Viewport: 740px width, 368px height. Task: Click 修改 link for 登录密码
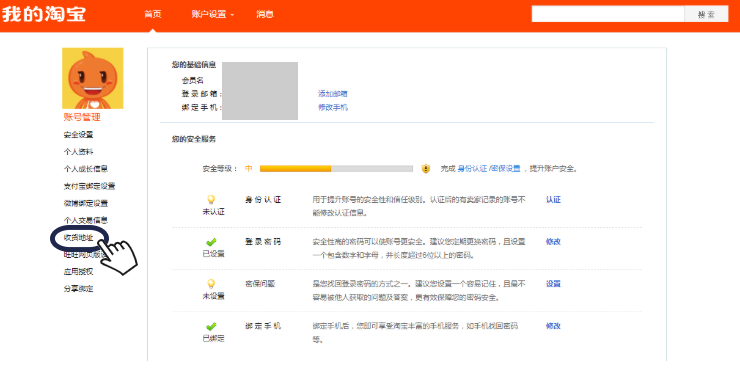pyautogui.click(x=553, y=242)
